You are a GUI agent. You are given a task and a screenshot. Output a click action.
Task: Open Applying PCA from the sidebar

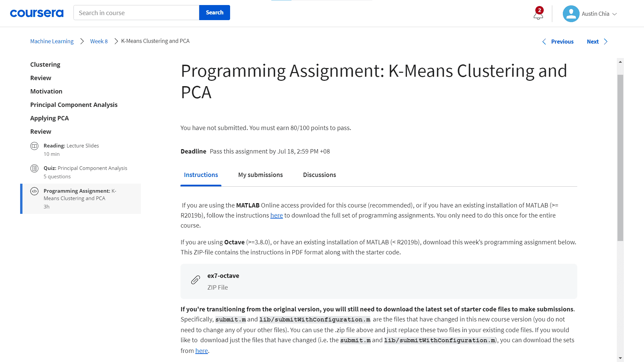(x=49, y=118)
